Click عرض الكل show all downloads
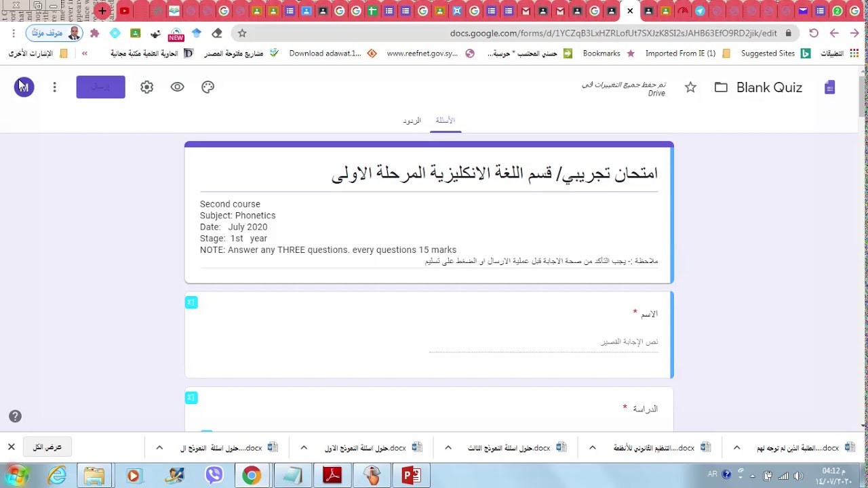The height and width of the screenshot is (488, 868). (47, 447)
